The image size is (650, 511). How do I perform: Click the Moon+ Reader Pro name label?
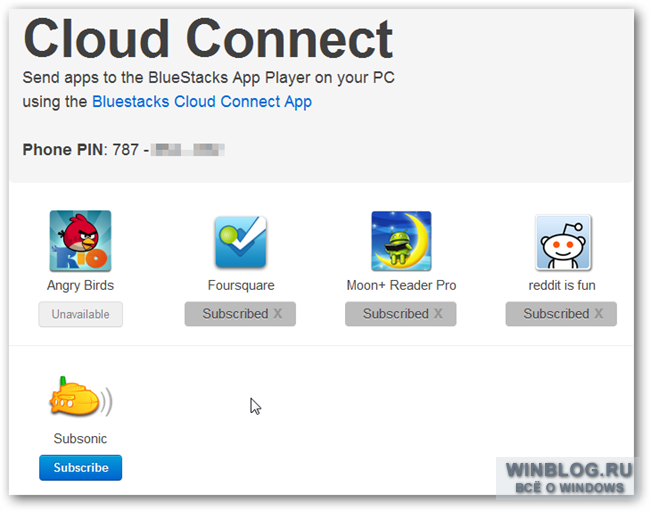click(401, 285)
